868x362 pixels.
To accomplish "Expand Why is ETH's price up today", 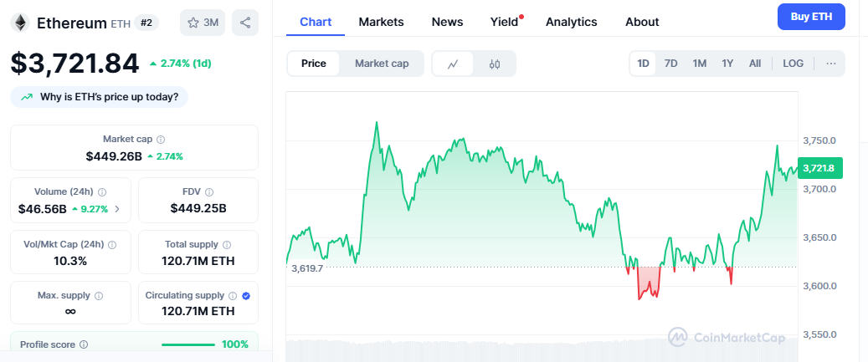I will pos(100,97).
